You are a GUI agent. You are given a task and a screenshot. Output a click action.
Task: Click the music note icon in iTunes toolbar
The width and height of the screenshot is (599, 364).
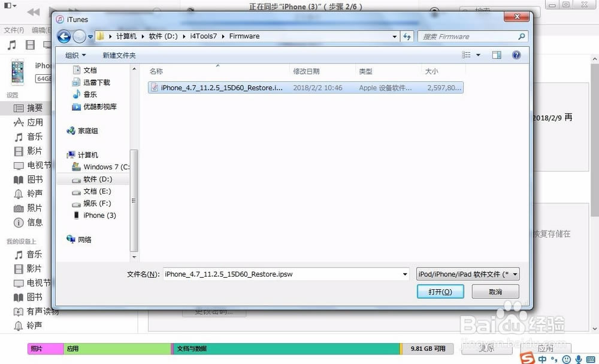(x=12, y=45)
